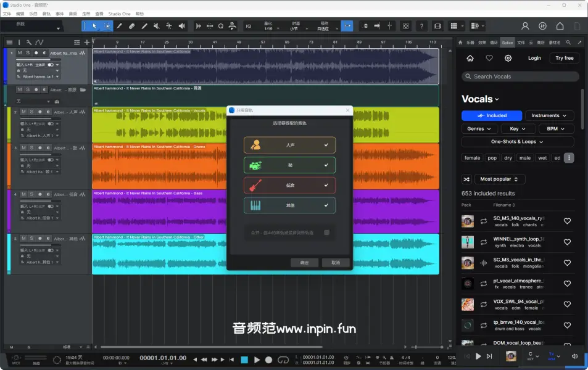Toggle 鼓 (drums) stem selection

[x=289, y=165]
